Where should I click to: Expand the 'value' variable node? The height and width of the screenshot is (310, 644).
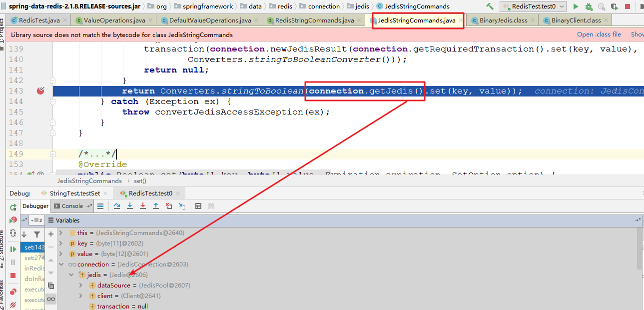pyautogui.click(x=61, y=253)
